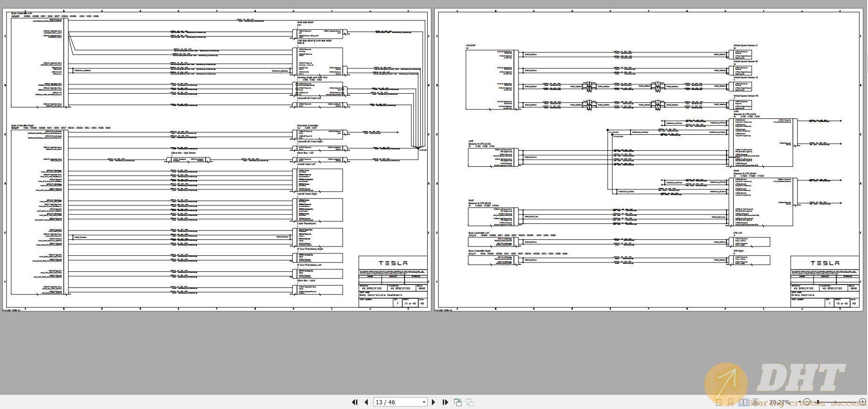This screenshot has height=409, width=868.
Task: Click the Glove Box - Latch label
Action: [x=306, y=280]
